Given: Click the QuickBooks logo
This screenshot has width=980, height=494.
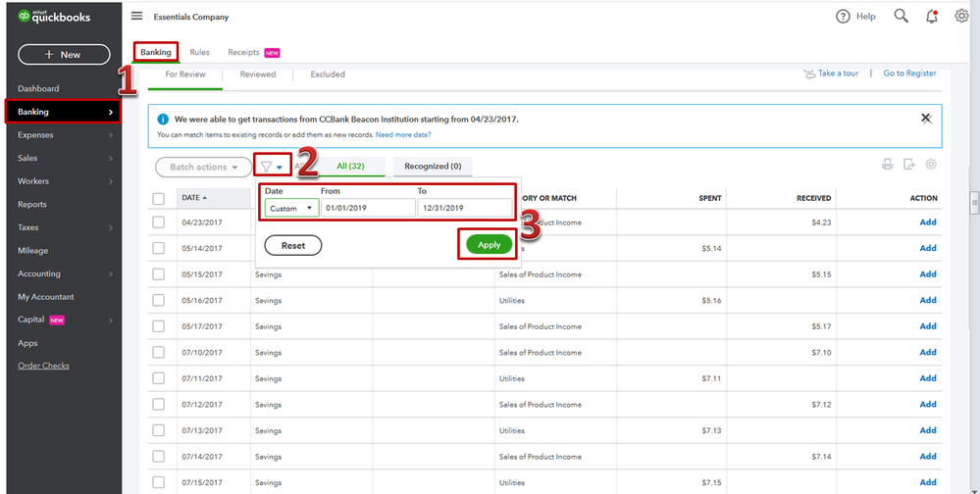Looking at the screenshot, I should coord(54,17).
